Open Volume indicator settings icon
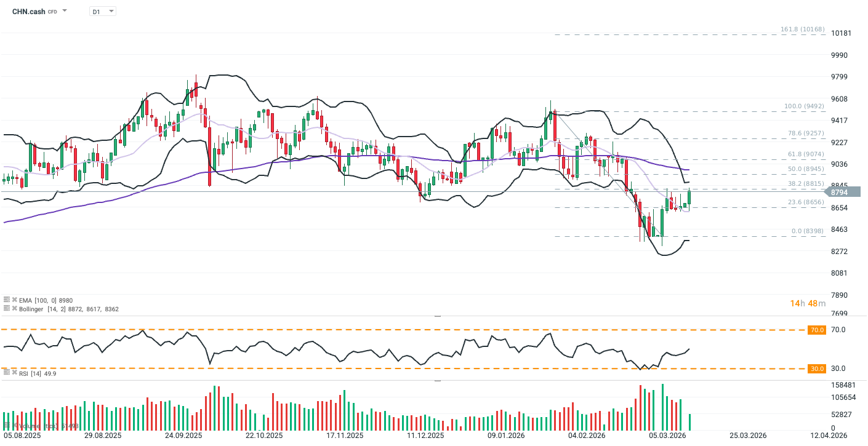The height and width of the screenshot is (446, 868). [6, 426]
